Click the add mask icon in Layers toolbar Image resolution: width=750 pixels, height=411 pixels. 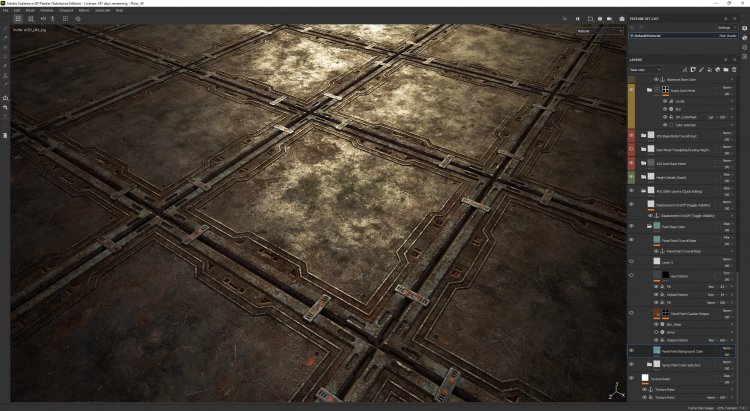point(693,70)
